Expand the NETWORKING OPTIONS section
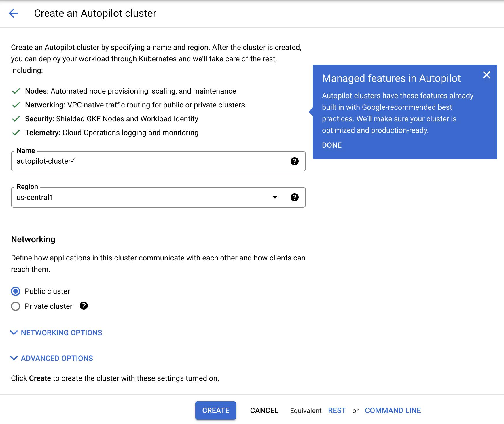This screenshot has height=424, width=504. (x=61, y=333)
